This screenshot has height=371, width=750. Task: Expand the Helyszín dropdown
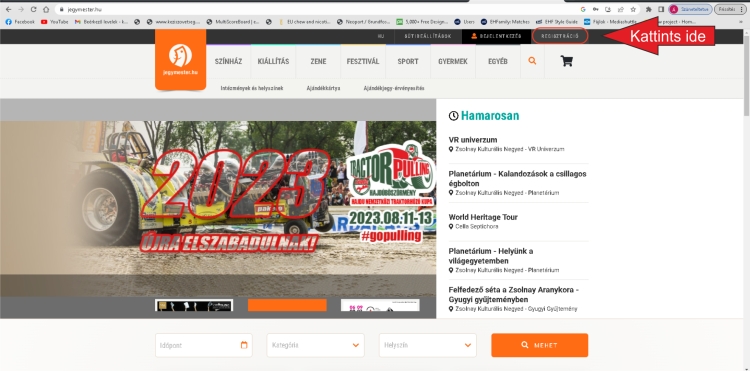428,345
